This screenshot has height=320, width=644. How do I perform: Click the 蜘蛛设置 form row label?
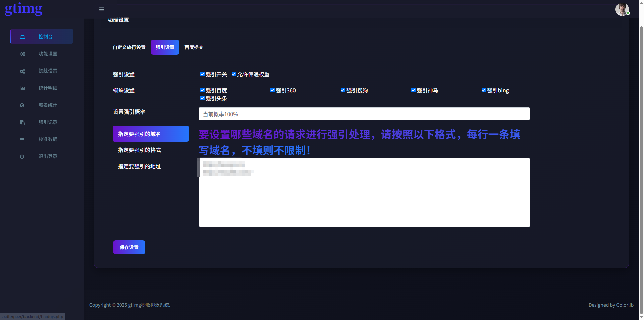coord(124,90)
